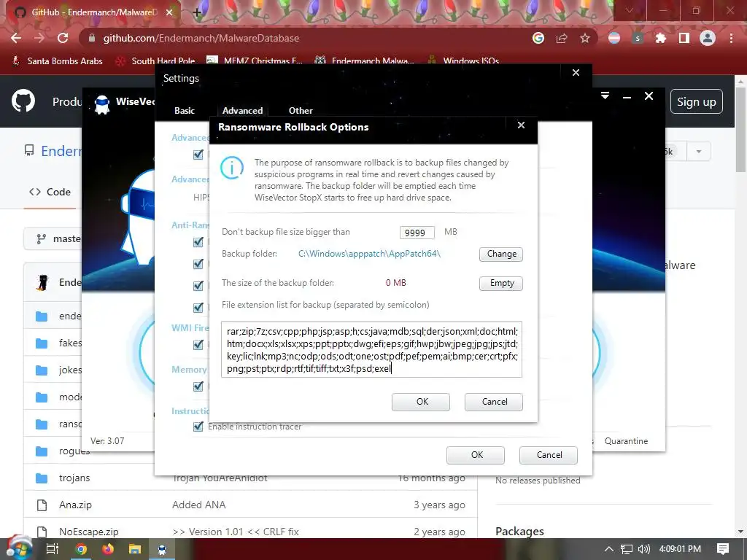Click the WiseVector robot logo icon
Viewport: 747px width, 560px height.
[102, 104]
